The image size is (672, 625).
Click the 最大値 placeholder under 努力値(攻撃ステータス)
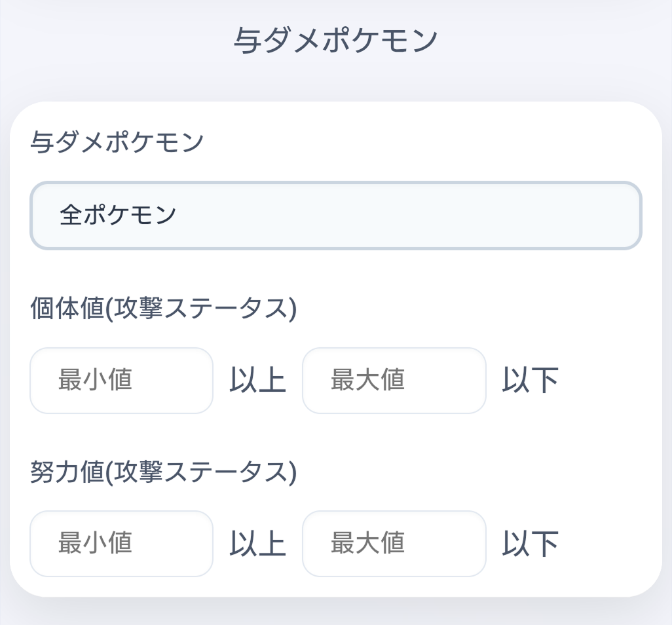(367, 543)
